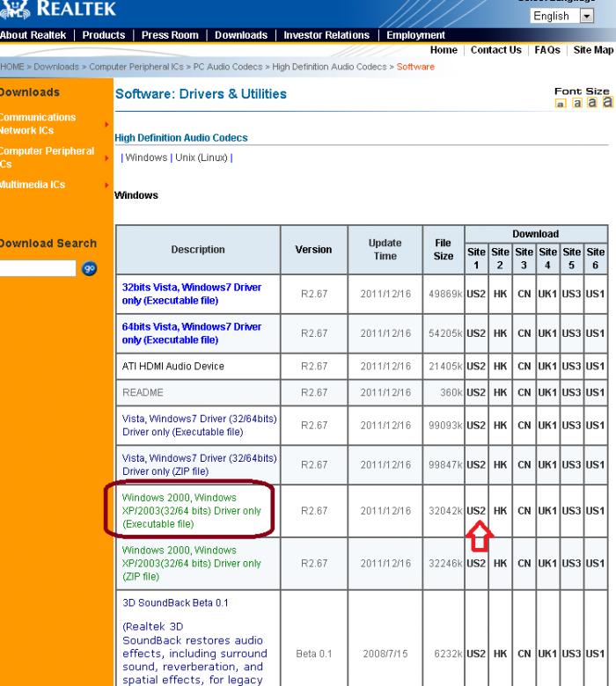Image resolution: width=616 pixels, height=686 pixels.
Task: Click High Definition Audio Codecs section heading
Action: click(x=180, y=138)
